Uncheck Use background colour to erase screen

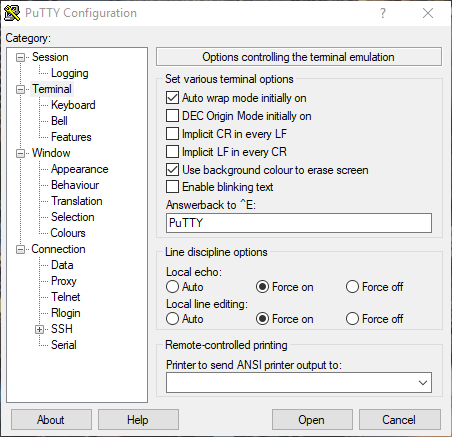click(x=172, y=170)
